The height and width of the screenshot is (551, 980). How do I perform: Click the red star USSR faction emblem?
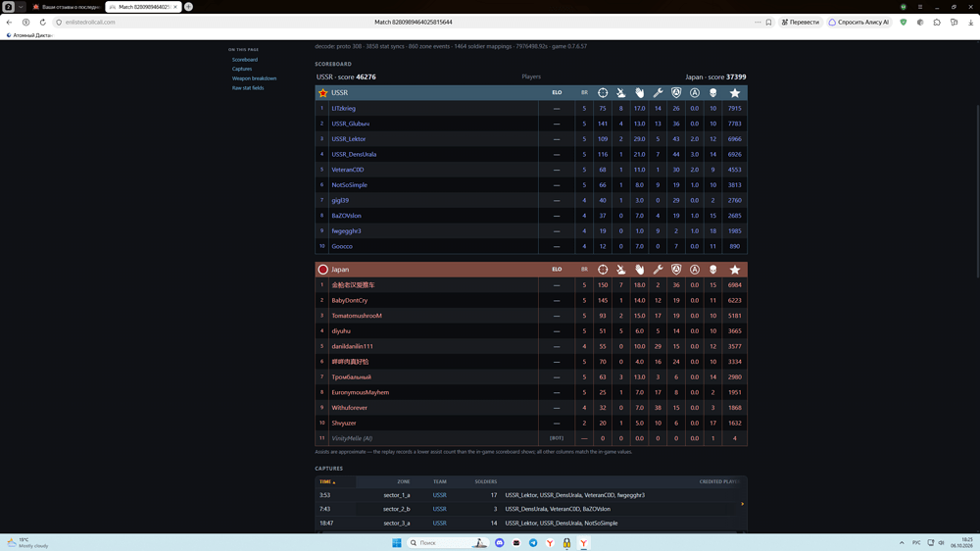323,92
